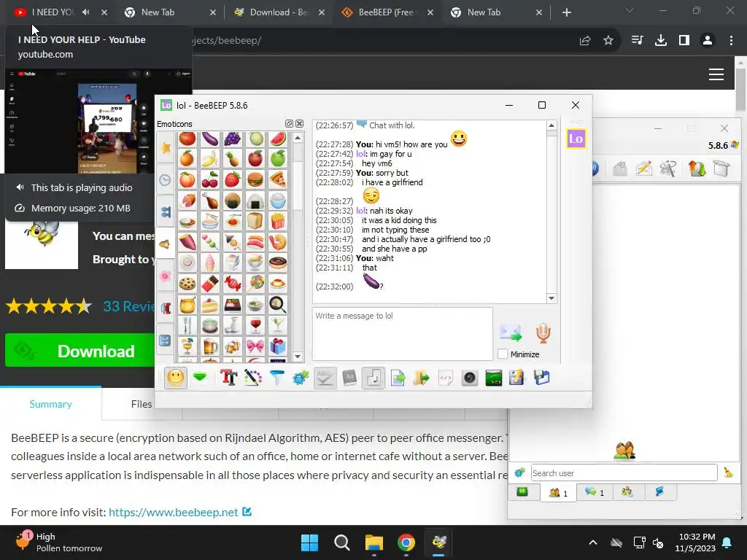Switch to the BeeBEEP (Free) browser tab

pyautogui.click(x=387, y=12)
